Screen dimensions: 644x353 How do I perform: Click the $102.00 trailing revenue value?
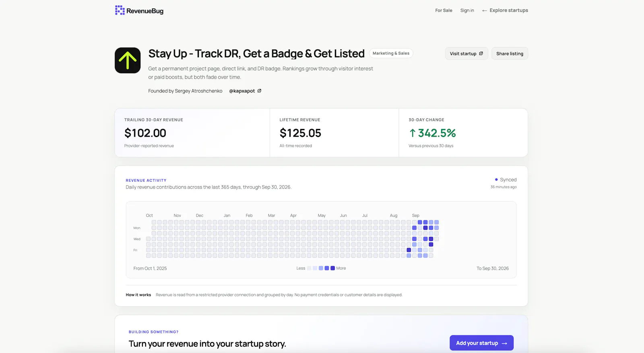(145, 133)
